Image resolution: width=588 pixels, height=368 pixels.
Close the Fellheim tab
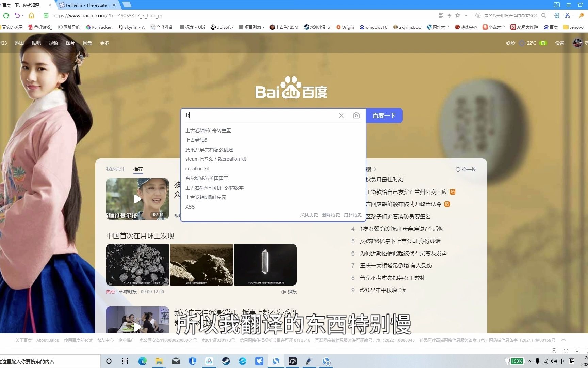pos(114,5)
